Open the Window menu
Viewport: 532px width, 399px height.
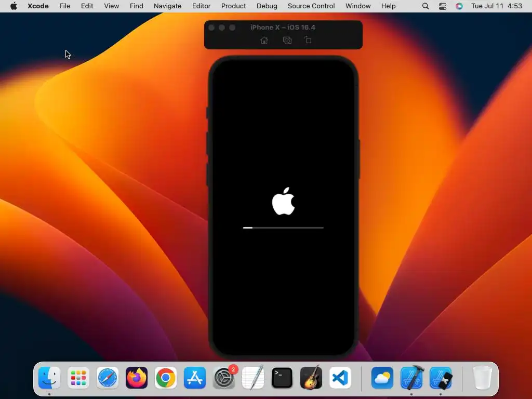[358, 6]
